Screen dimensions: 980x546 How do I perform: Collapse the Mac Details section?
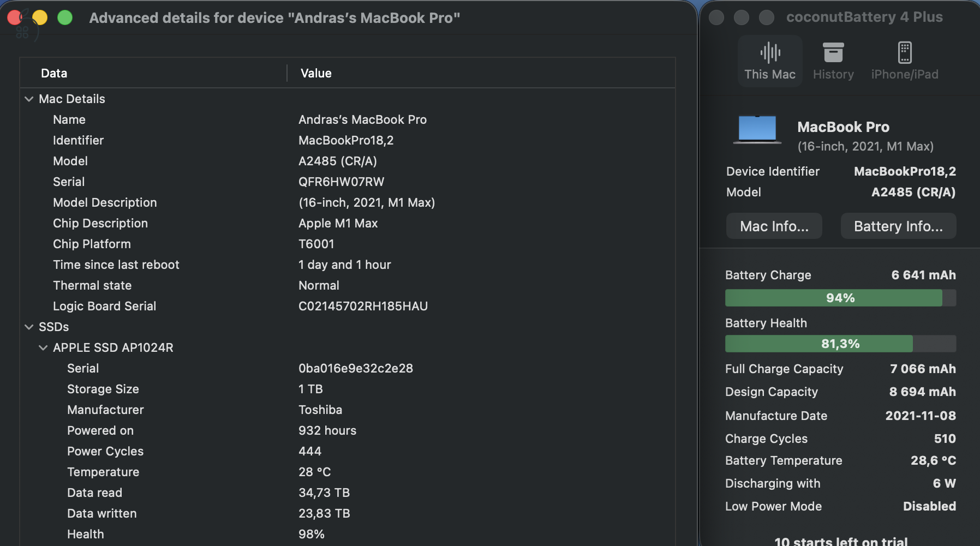28,99
